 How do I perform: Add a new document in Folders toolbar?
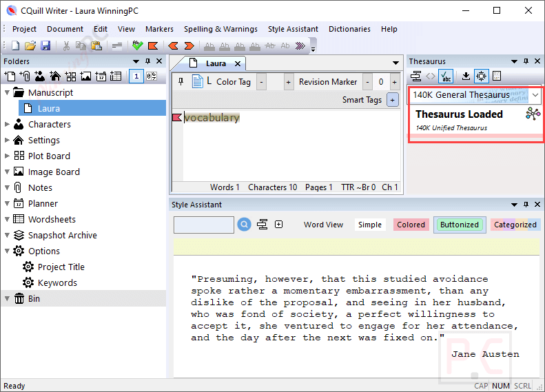(x=10, y=76)
